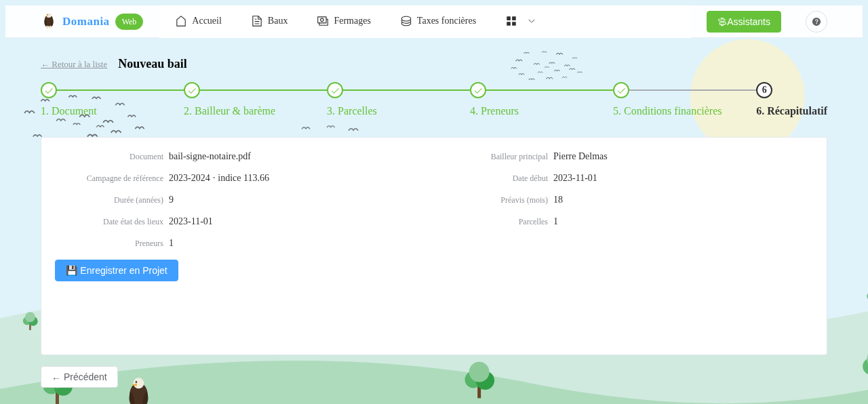
Task: Select step 3 Parcelles checkmark circle
Action: [335, 90]
